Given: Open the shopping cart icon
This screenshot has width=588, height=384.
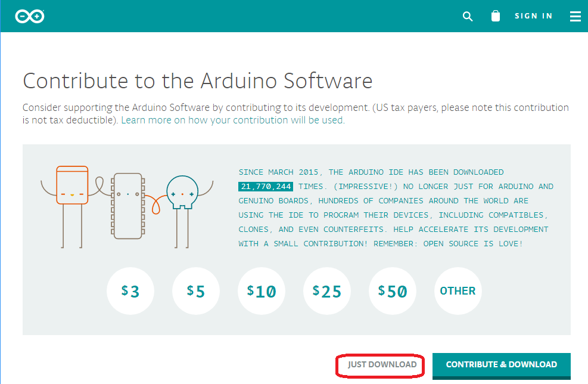Looking at the screenshot, I should [x=495, y=16].
